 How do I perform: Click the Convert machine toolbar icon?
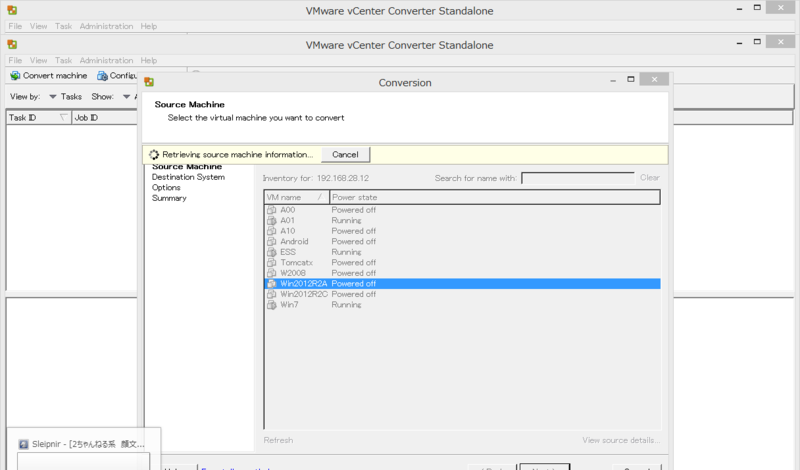[15, 76]
